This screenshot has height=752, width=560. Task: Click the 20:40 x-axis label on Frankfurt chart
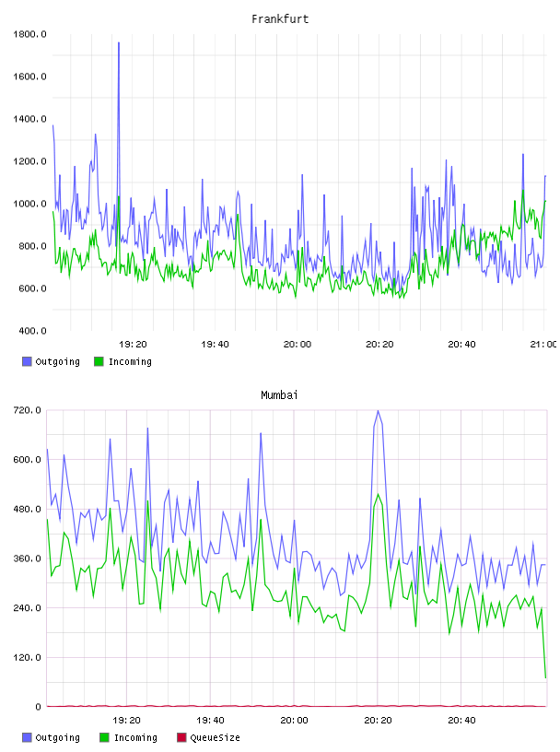[461, 345]
